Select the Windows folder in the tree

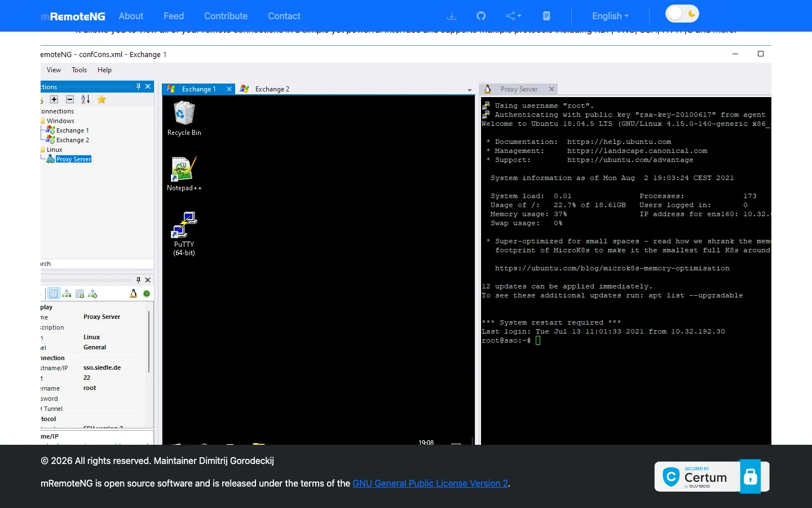[x=60, y=121]
